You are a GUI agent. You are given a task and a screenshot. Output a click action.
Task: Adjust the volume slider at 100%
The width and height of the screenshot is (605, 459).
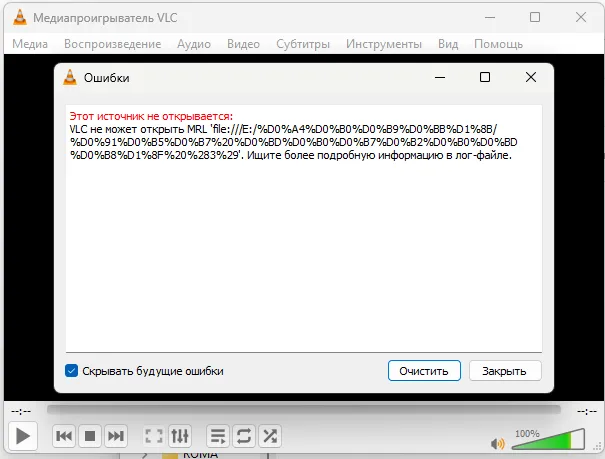point(548,440)
